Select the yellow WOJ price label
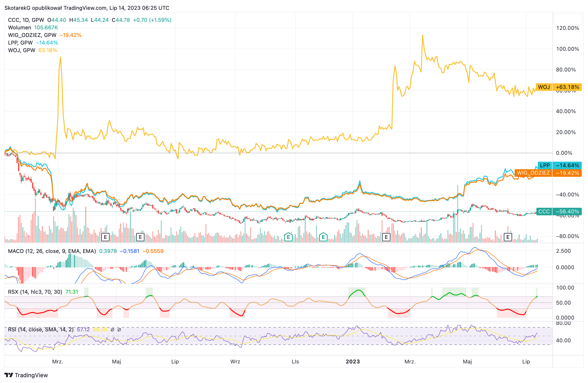The image size is (588, 383). 559,87
